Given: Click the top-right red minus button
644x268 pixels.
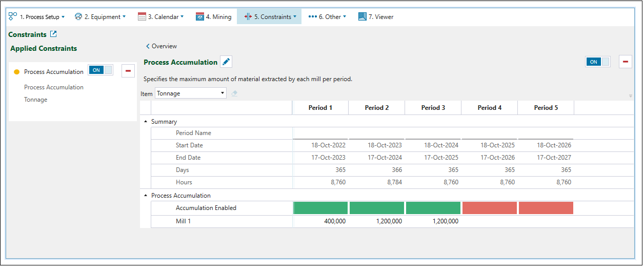Looking at the screenshot, I should (625, 62).
